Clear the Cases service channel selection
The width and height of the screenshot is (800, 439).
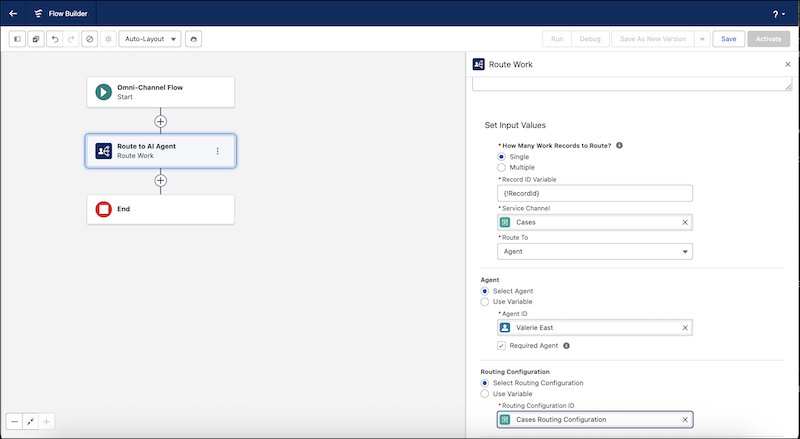click(685, 222)
